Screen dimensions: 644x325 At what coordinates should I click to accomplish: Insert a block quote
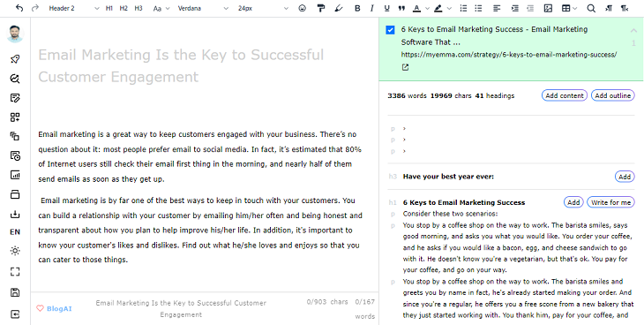coord(401,8)
